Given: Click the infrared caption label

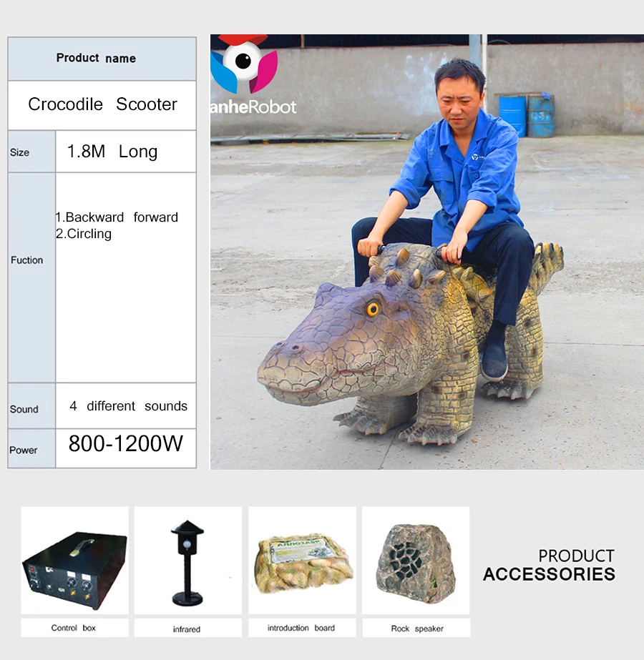Looking at the screenshot, I should pyautogui.click(x=187, y=629).
